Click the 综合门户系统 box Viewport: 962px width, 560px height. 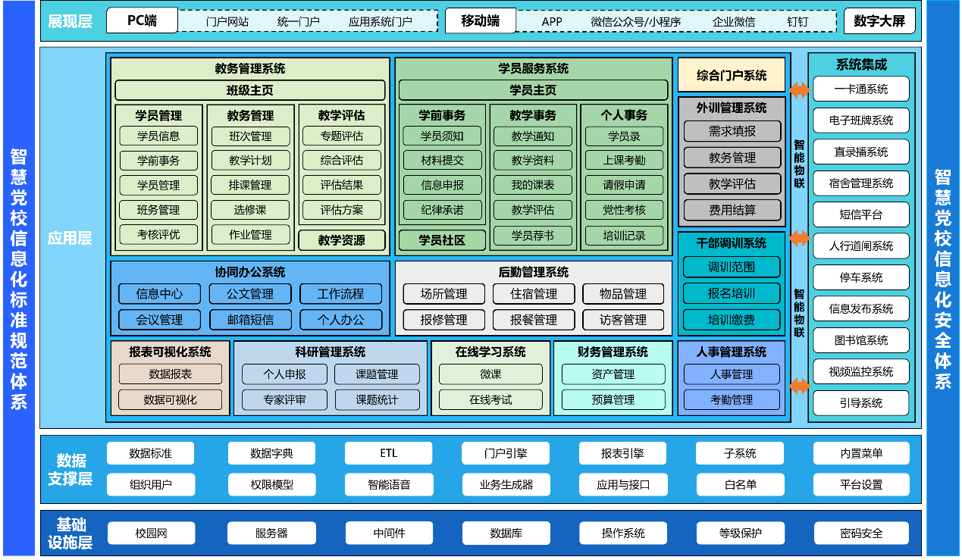click(732, 75)
